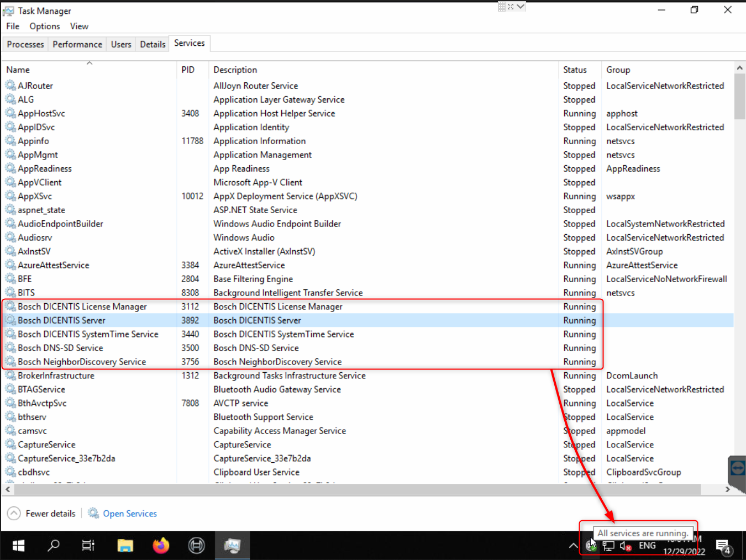Click the horizontal scrollbar right arrow
Image resolution: width=746 pixels, height=560 pixels.
tap(728, 489)
